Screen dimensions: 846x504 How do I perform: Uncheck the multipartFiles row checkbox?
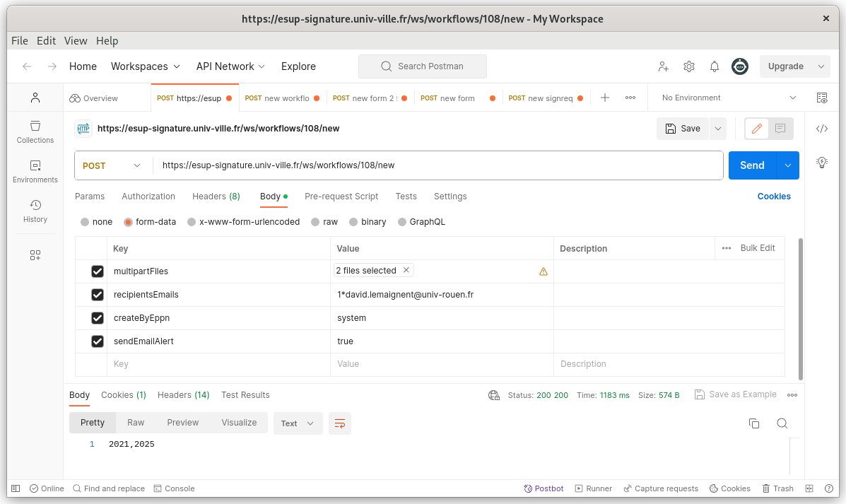point(98,271)
